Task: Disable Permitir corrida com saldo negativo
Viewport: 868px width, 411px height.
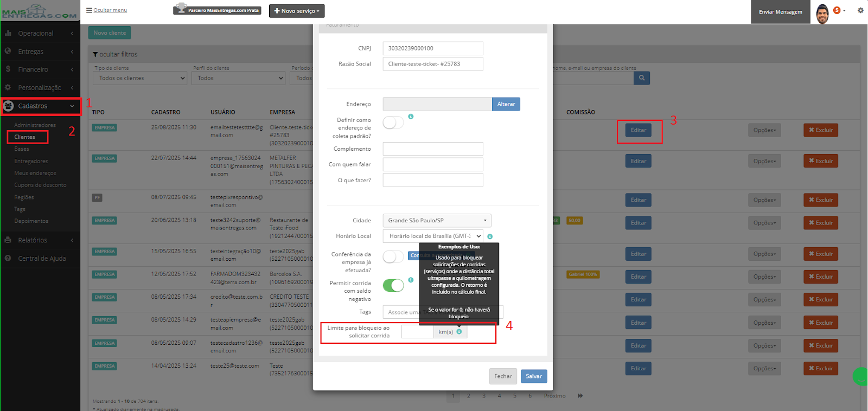Action: click(x=393, y=285)
